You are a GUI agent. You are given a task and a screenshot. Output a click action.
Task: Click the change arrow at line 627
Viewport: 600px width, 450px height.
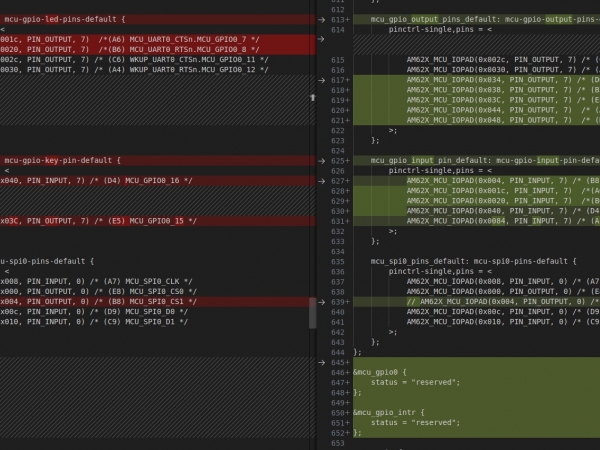coord(321,181)
